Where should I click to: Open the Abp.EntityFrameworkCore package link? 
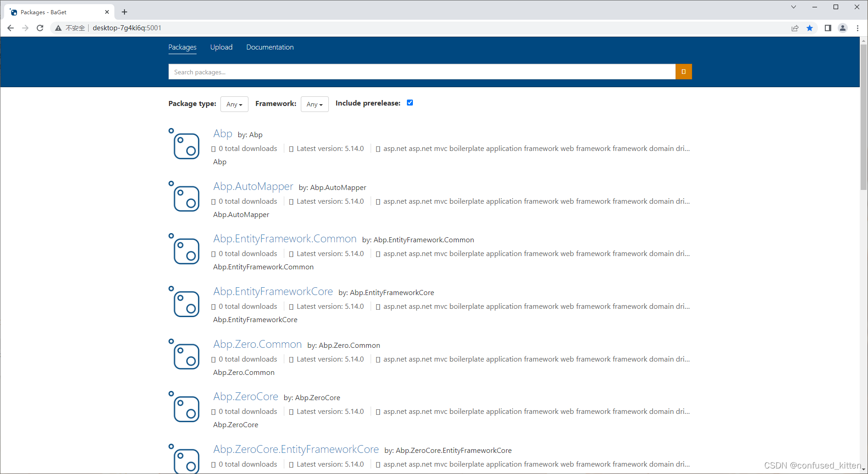273,291
